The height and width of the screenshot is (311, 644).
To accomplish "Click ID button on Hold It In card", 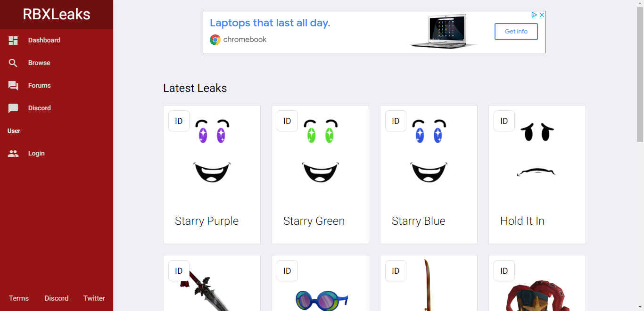I will 504,121.
